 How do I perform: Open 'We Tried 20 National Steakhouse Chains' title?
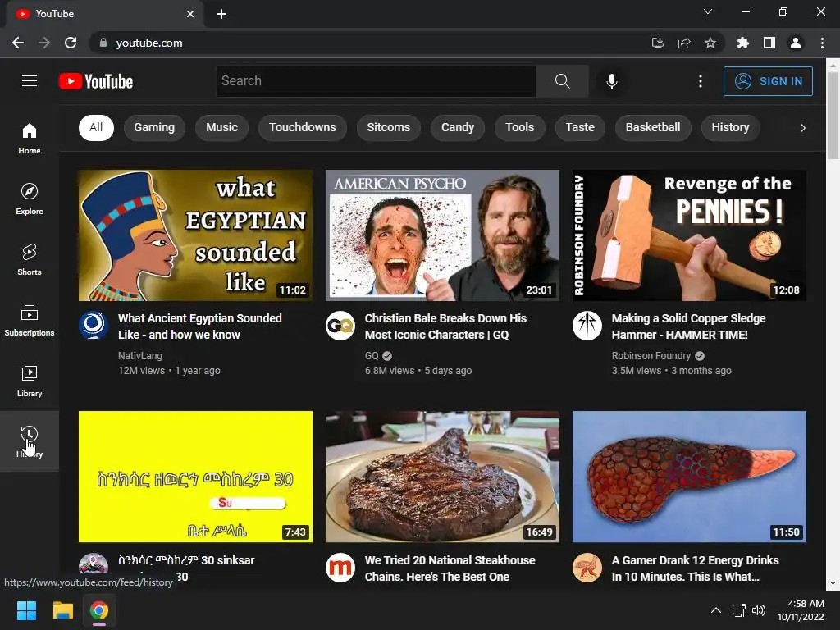tap(450, 568)
